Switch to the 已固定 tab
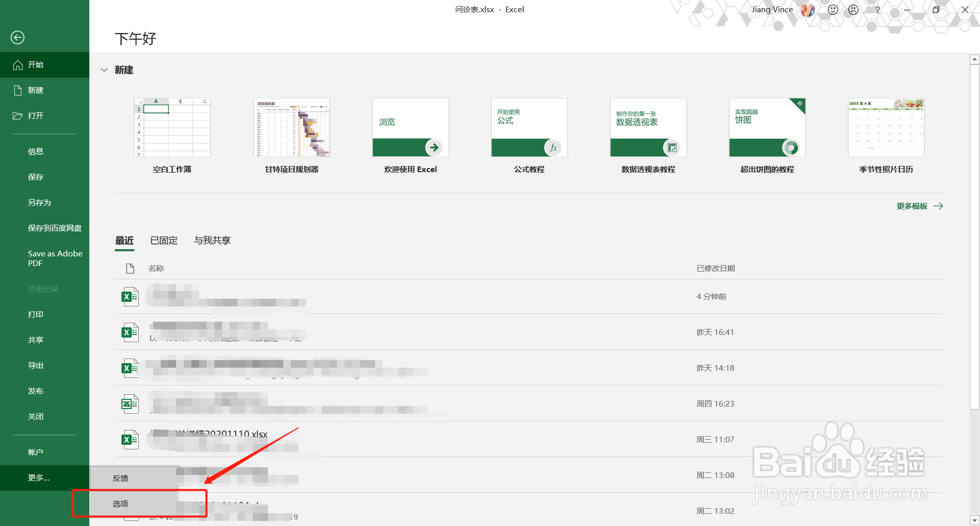 tap(164, 241)
